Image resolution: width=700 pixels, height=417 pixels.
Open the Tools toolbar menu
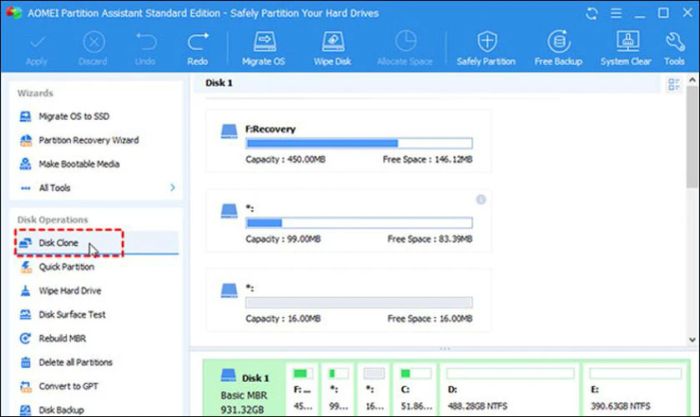tap(674, 49)
